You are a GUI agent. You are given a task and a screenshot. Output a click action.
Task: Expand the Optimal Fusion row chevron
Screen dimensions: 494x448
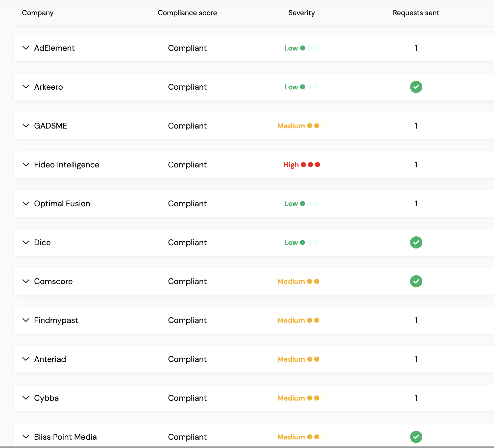click(x=26, y=204)
